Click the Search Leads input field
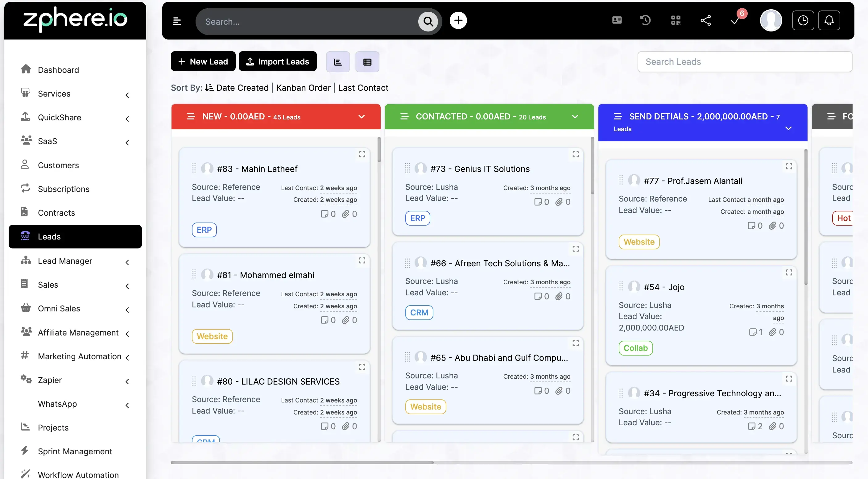The image size is (868, 479). [x=744, y=62]
